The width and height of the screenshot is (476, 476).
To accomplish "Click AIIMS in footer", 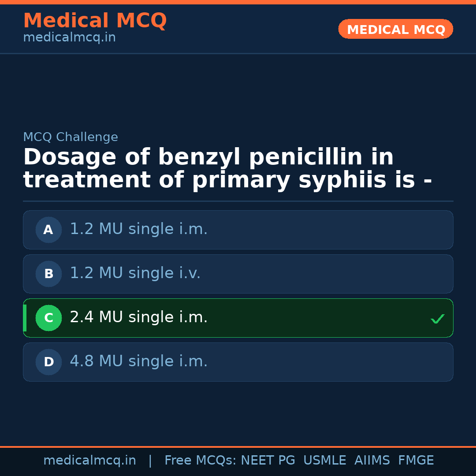I will [372, 461].
